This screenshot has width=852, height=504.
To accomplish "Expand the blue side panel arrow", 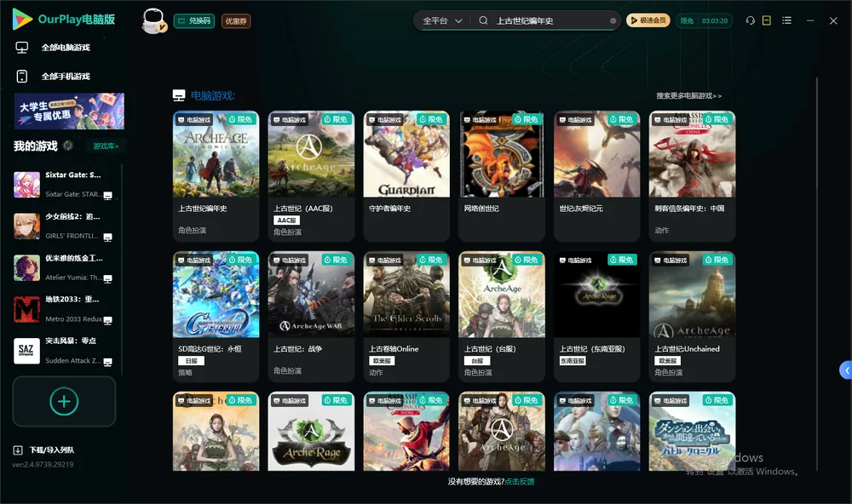I will pos(846,370).
